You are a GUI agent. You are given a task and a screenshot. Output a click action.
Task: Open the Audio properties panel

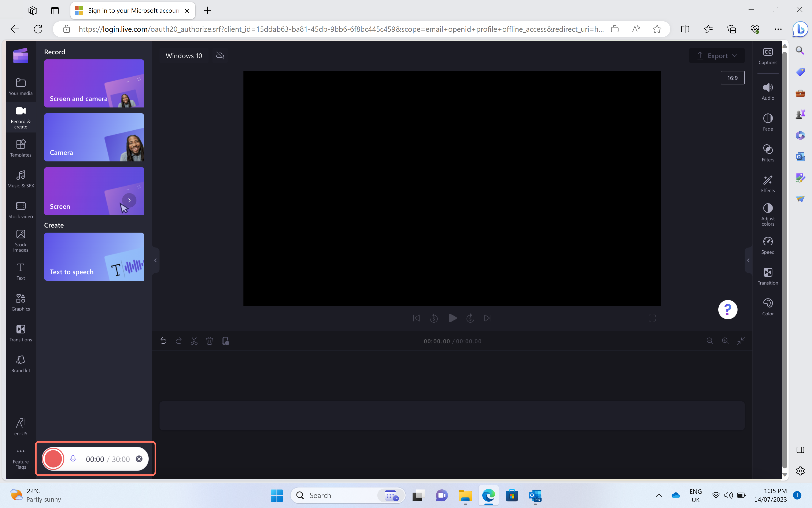point(768,91)
